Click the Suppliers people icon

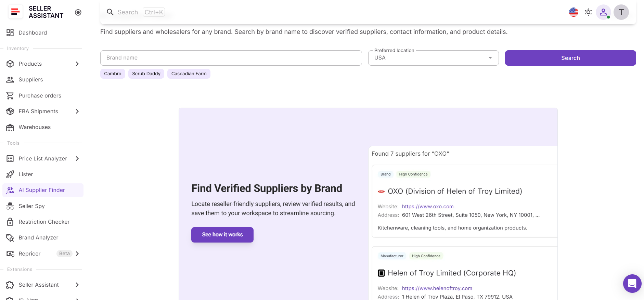click(10, 79)
